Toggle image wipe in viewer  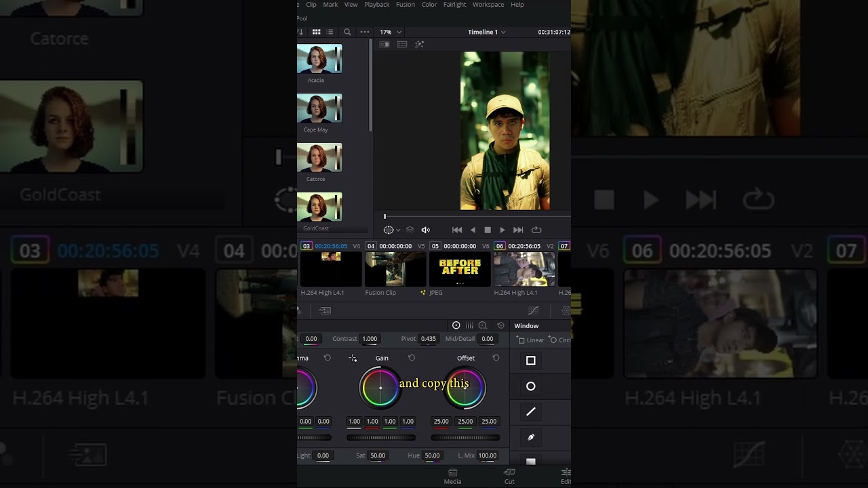point(384,45)
